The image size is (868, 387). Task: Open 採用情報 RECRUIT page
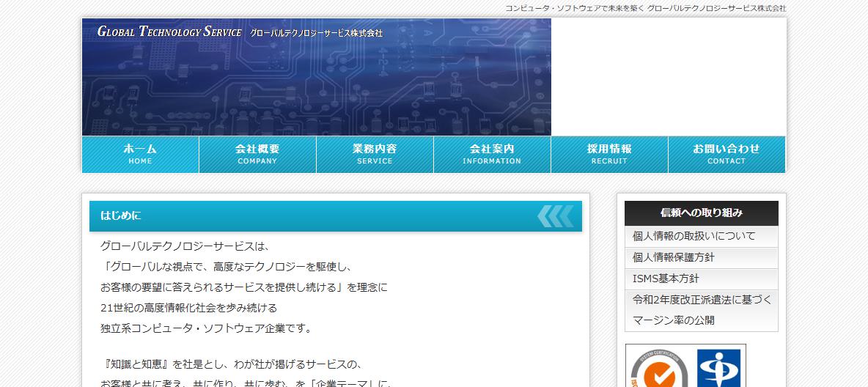point(609,155)
